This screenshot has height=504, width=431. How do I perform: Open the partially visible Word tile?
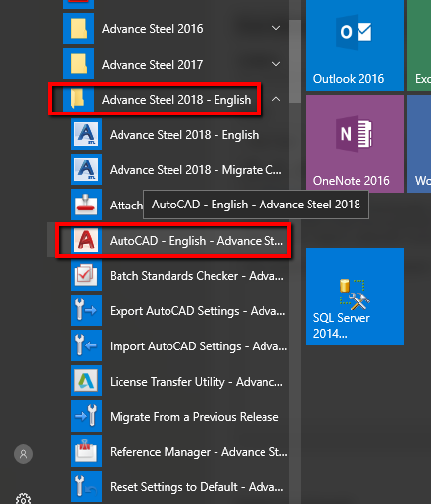pos(419,144)
